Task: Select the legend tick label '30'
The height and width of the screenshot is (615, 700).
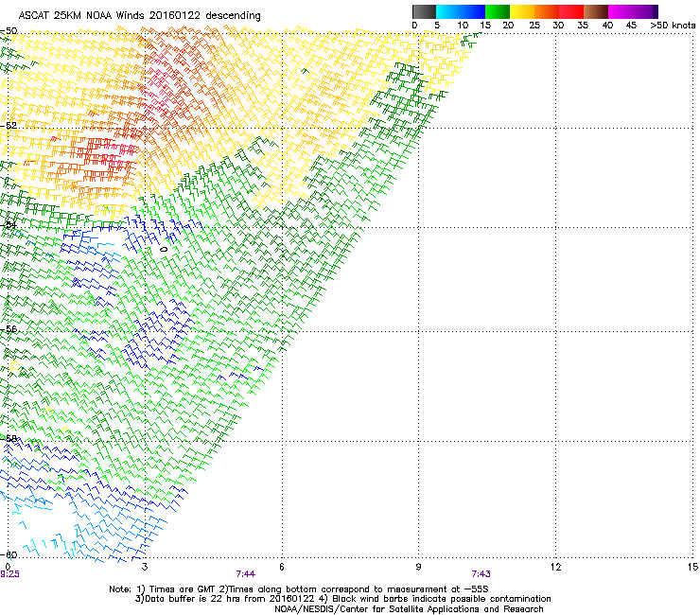Action: (x=558, y=25)
